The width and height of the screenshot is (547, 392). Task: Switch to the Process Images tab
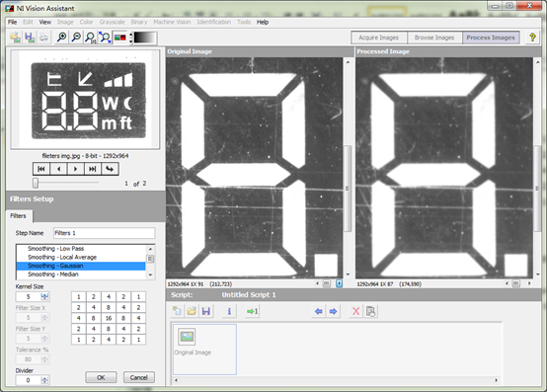[491, 38]
